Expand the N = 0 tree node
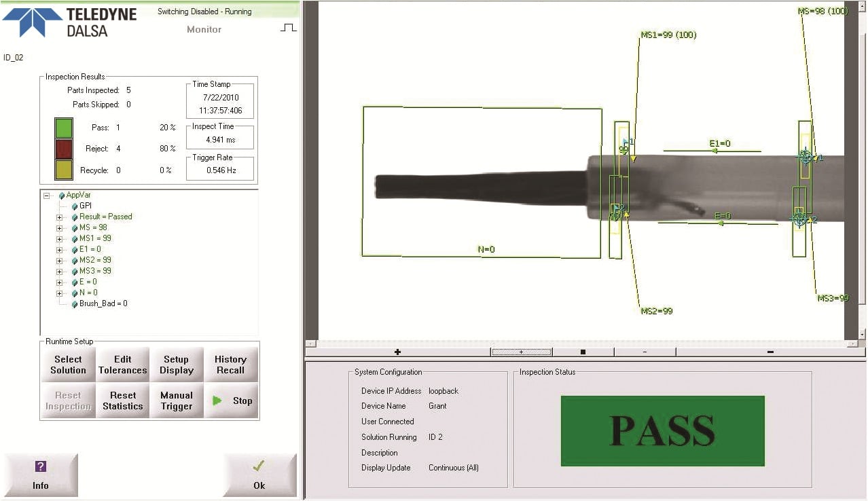Image resolution: width=868 pixels, height=501 pixels. [60, 293]
